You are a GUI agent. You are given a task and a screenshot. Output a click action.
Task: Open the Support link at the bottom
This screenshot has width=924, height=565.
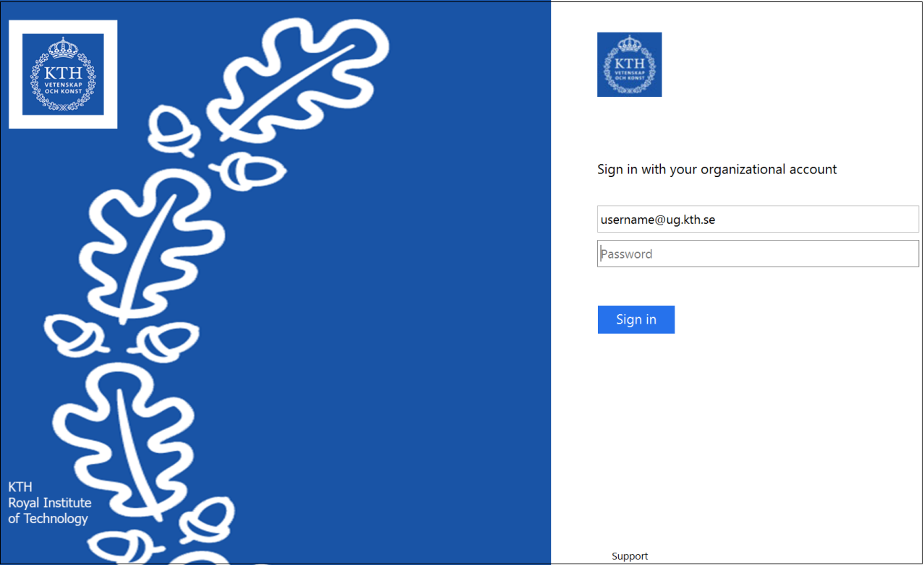pyautogui.click(x=630, y=556)
